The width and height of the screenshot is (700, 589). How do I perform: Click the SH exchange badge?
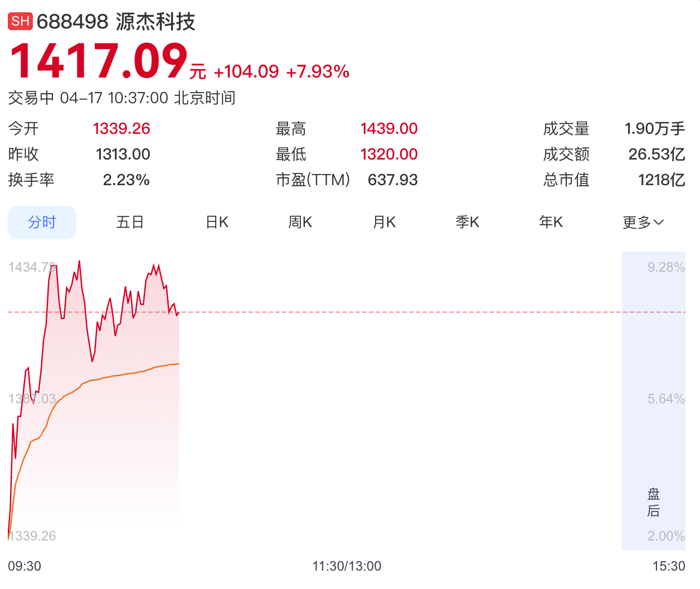pos(20,21)
